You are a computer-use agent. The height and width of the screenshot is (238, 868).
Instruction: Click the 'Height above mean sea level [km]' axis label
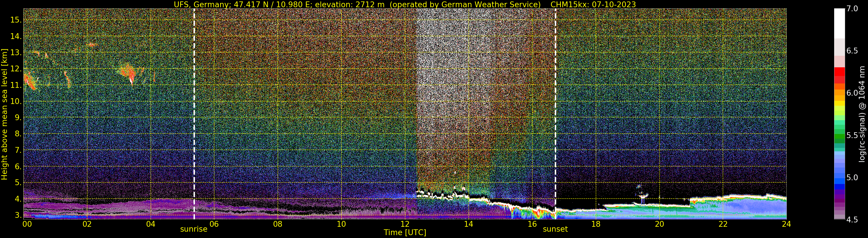[4, 114]
